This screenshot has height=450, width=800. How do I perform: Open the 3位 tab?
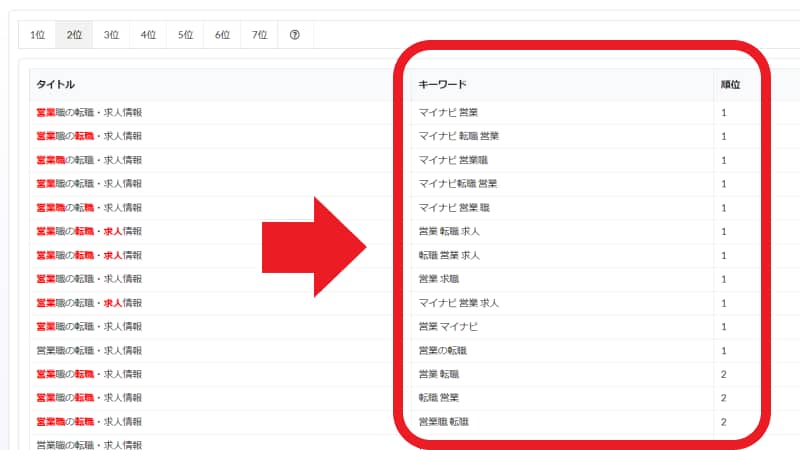[111, 35]
